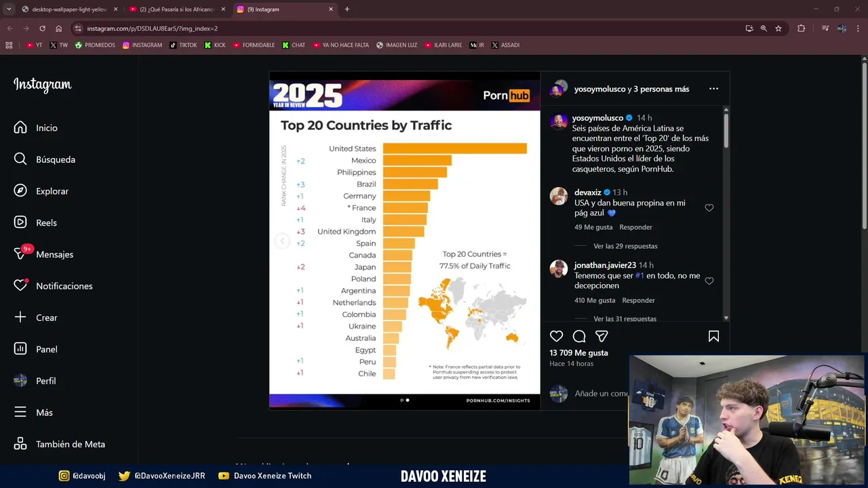The image size is (868, 488).
Task: Click the Top 20 Countries post image
Action: [405, 241]
